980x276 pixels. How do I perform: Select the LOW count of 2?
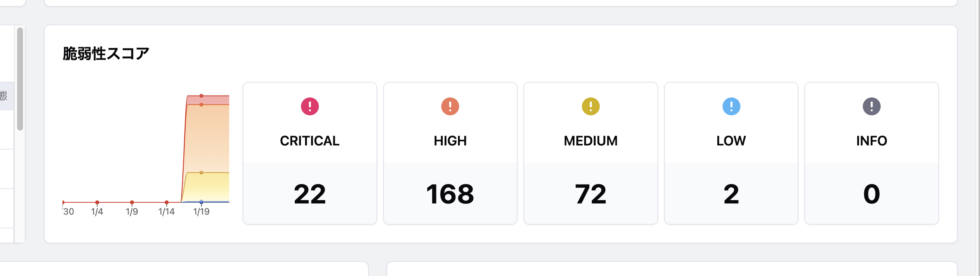[x=731, y=194]
